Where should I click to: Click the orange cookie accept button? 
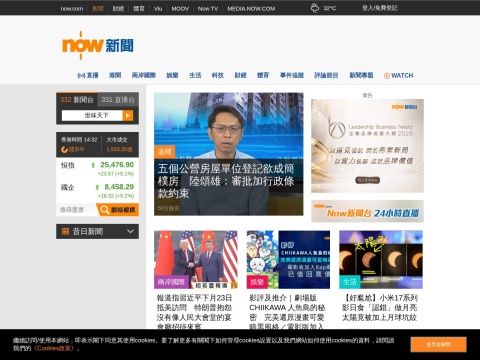(438, 344)
